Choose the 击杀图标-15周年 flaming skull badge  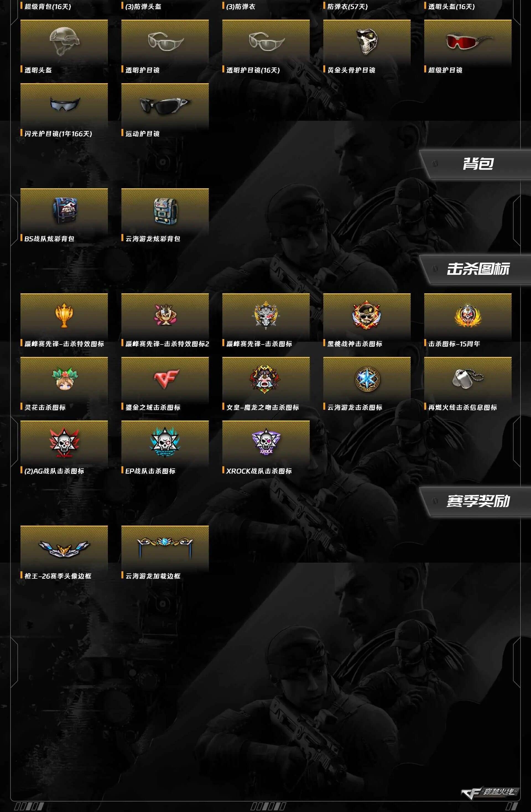tap(468, 315)
